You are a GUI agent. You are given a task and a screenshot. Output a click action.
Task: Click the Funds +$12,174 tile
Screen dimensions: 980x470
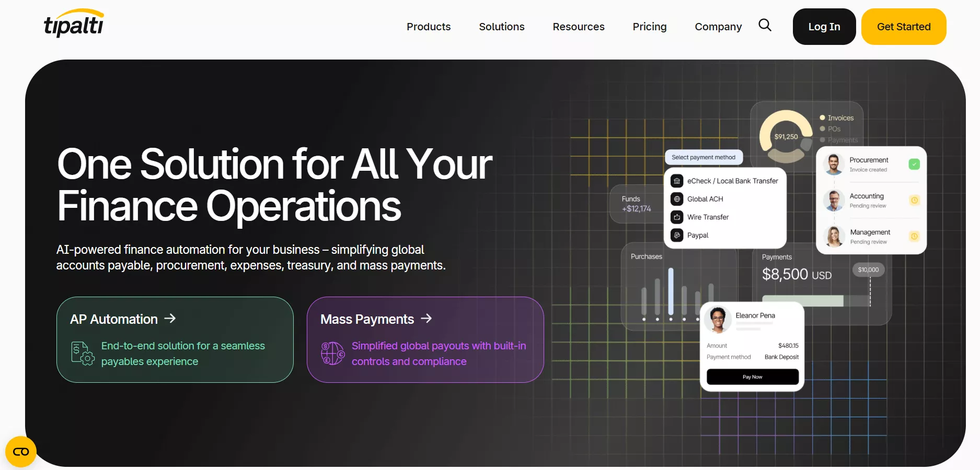tap(637, 204)
